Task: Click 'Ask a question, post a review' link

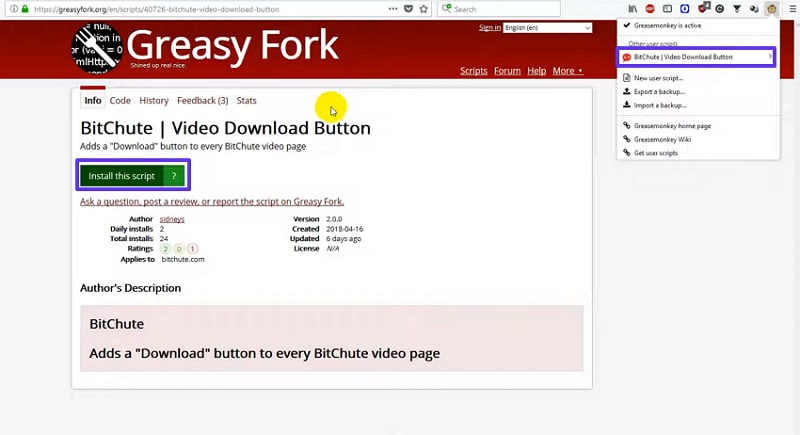Action: click(212, 201)
